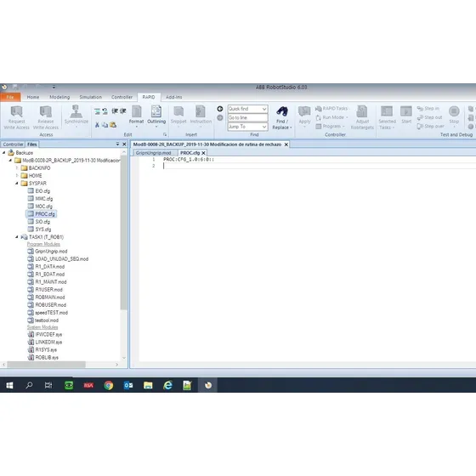
Task: Expand the BACKINFO folder
Action: tap(17, 167)
